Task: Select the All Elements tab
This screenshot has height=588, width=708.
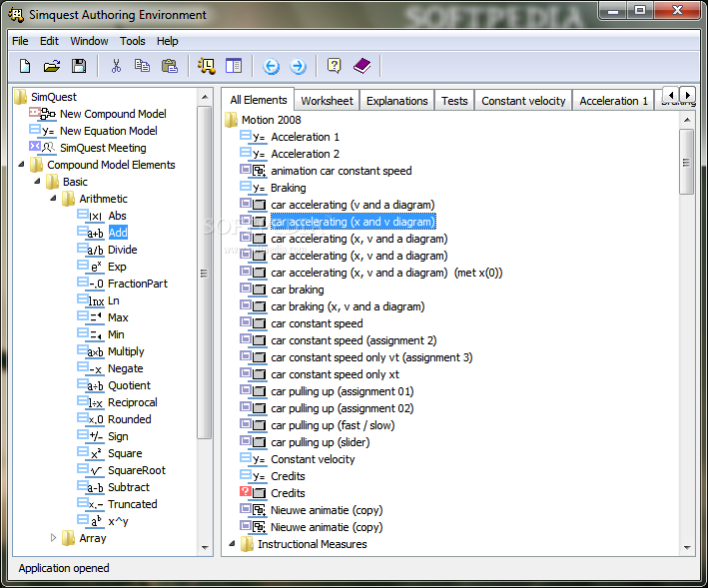Action: coord(259,100)
